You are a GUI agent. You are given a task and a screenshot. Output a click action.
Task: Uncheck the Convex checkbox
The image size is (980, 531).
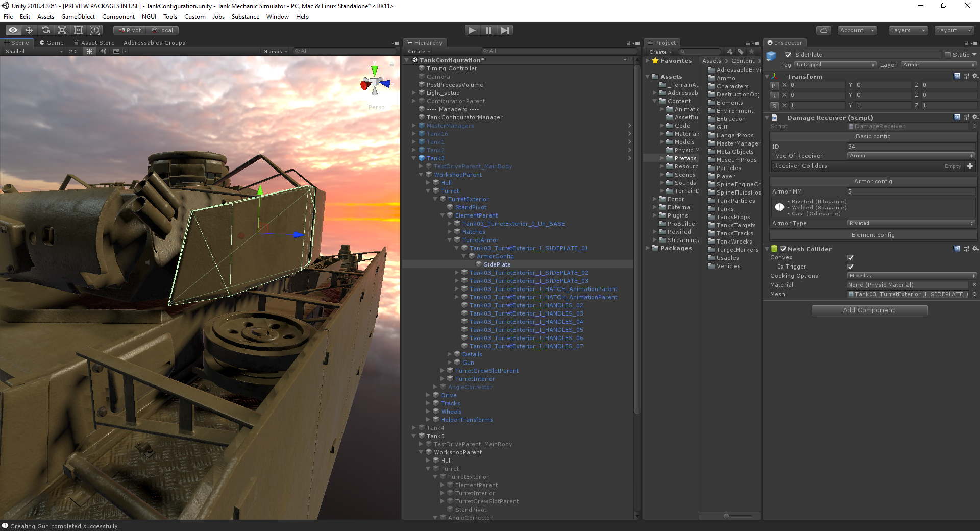pos(850,257)
